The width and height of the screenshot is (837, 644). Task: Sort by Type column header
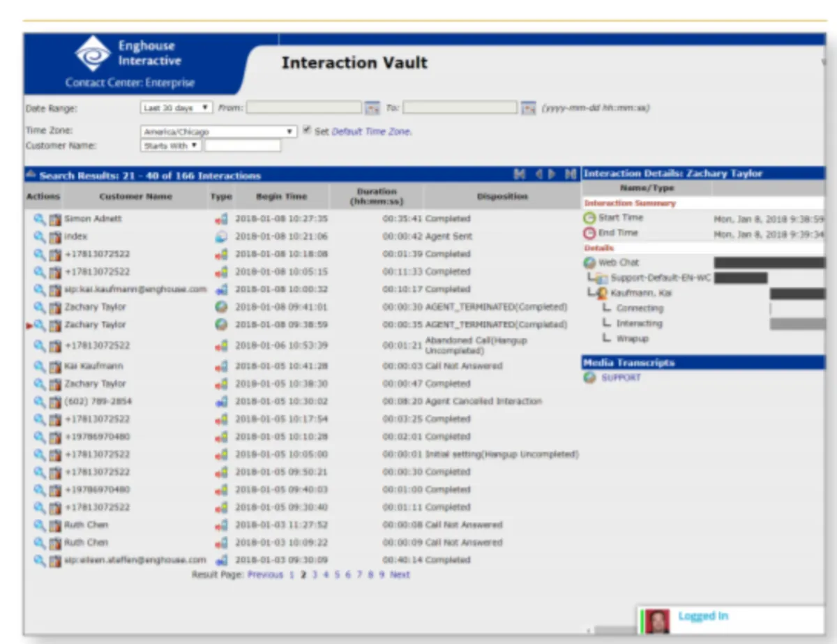click(221, 197)
